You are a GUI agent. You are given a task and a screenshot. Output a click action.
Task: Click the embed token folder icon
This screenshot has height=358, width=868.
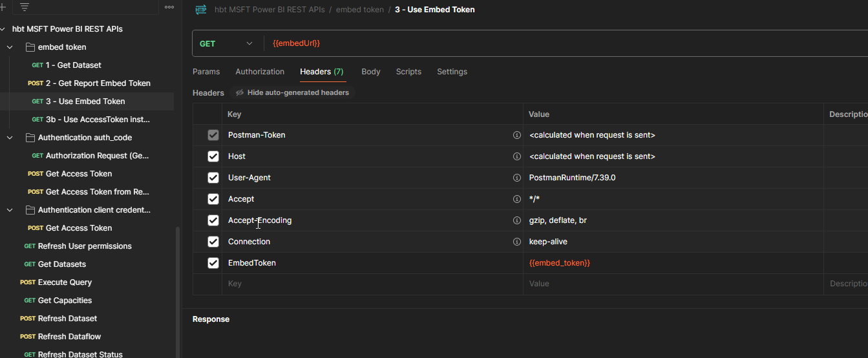pos(30,47)
